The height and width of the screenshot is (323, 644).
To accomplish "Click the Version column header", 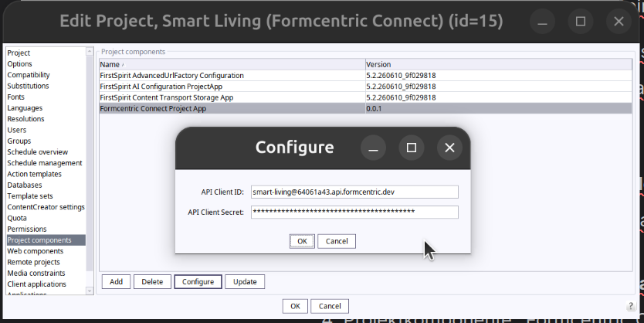I will coord(499,64).
